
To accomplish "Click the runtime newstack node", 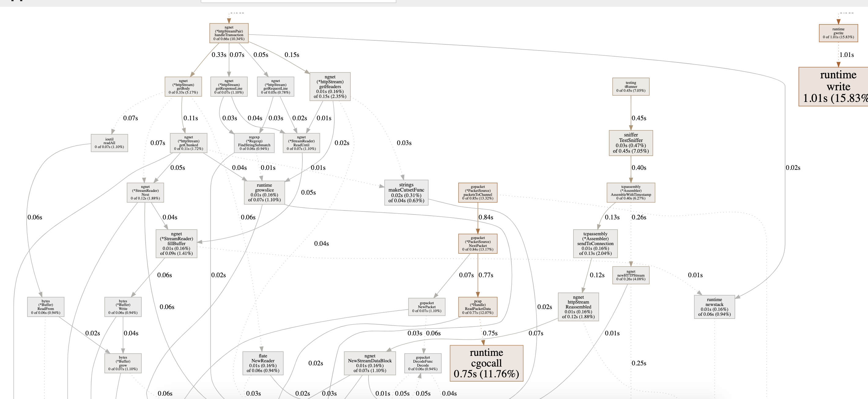I will pyautogui.click(x=714, y=307).
